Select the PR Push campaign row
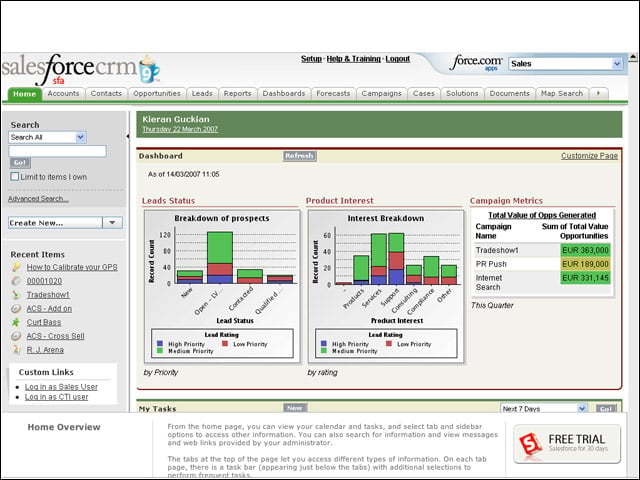The width and height of the screenshot is (640, 480). [x=542, y=264]
